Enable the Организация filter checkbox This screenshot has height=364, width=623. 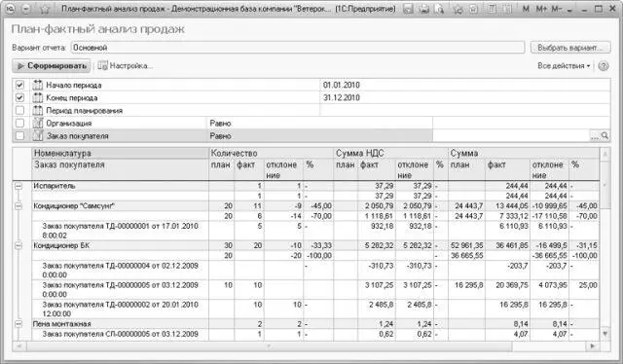coord(19,124)
